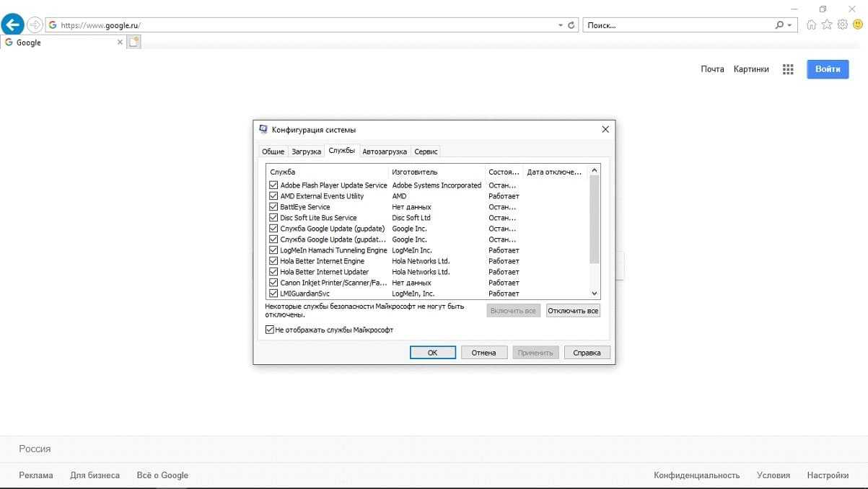The width and height of the screenshot is (868, 489).
Task: Toggle 'Не отображать службы Майкрософт' checkbox
Action: coord(270,330)
